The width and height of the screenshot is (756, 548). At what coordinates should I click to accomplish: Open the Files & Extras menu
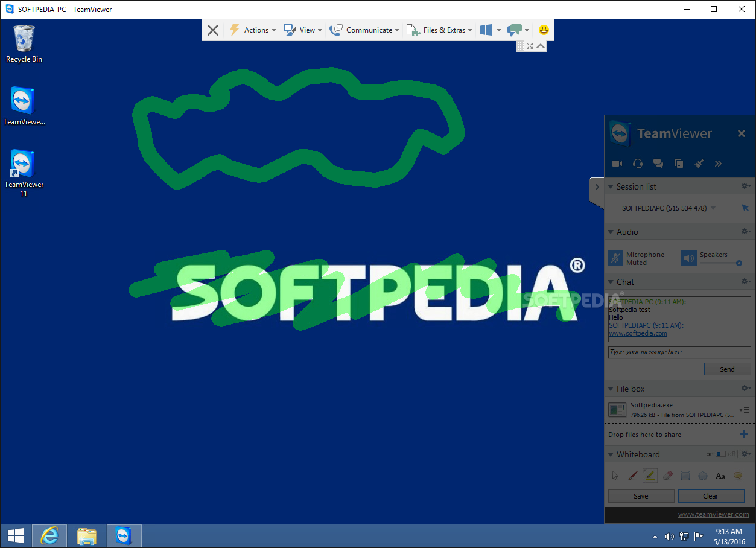(439, 30)
